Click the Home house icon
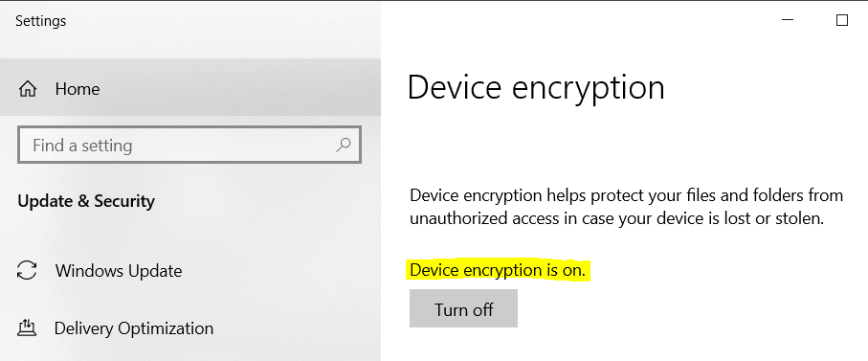Viewport: 868px width, 361px height. [x=27, y=89]
